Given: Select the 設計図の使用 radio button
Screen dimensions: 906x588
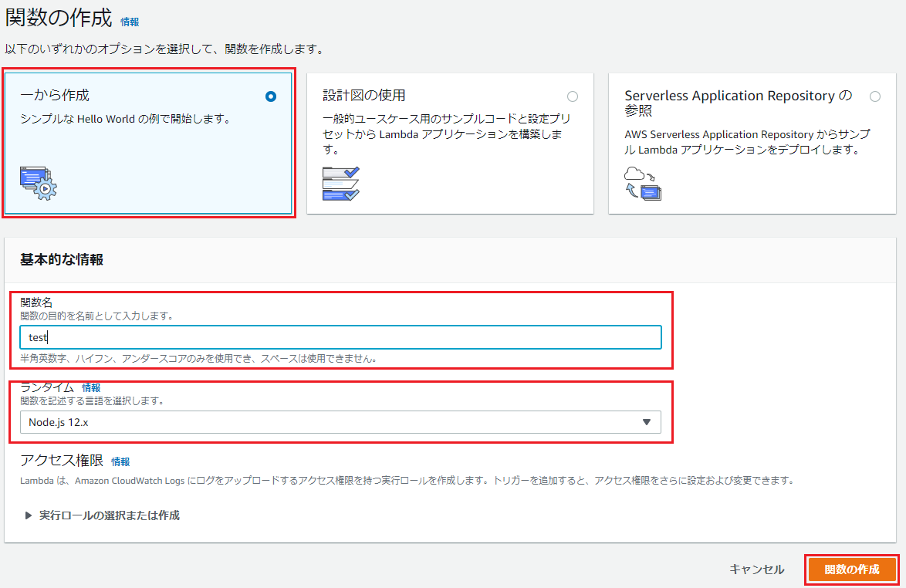Looking at the screenshot, I should pos(572,96).
